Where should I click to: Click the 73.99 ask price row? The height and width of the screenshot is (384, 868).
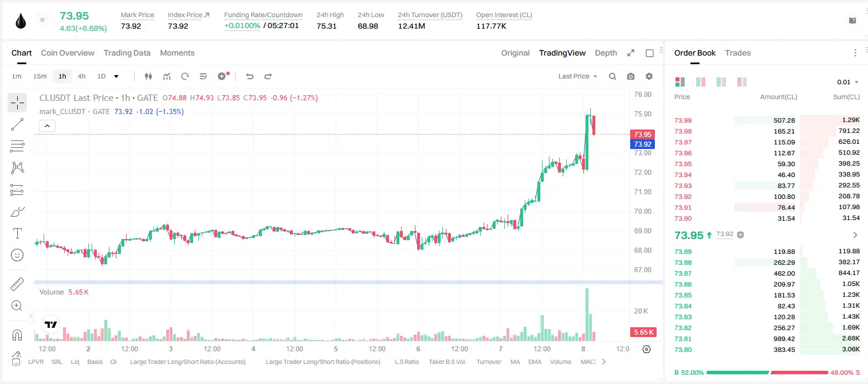coord(767,120)
